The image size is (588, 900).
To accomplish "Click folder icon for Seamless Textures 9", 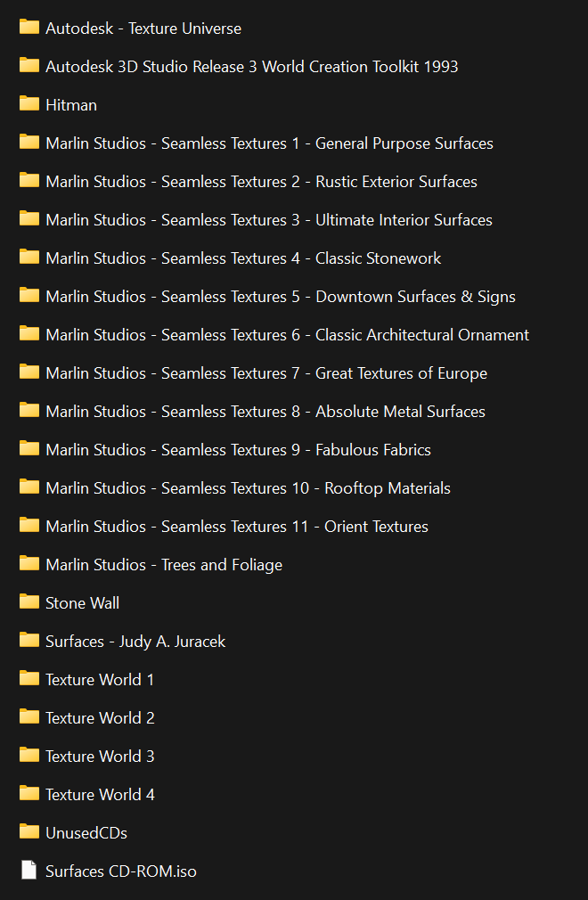I will point(29,448).
